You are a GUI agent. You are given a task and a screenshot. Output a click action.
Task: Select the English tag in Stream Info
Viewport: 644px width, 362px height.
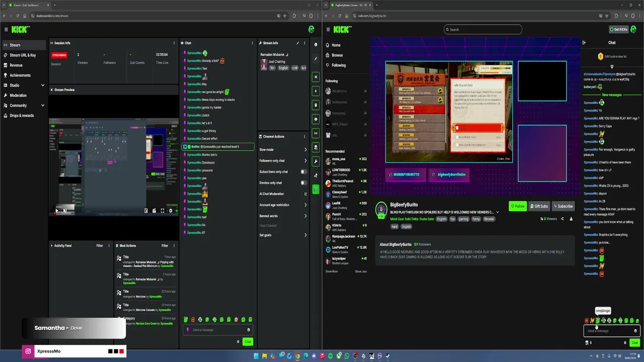(283, 68)
